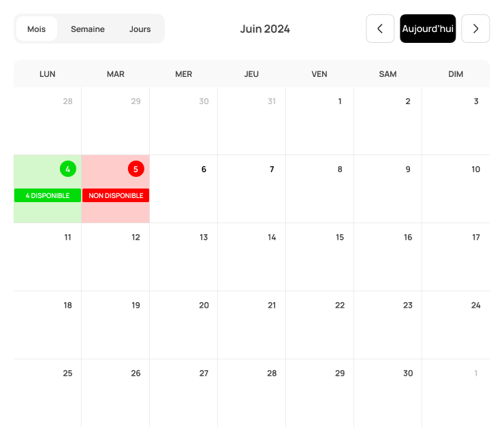
Task: Switch to the Jours view tab
Action: pyautogui.click(x=140, y=29)
